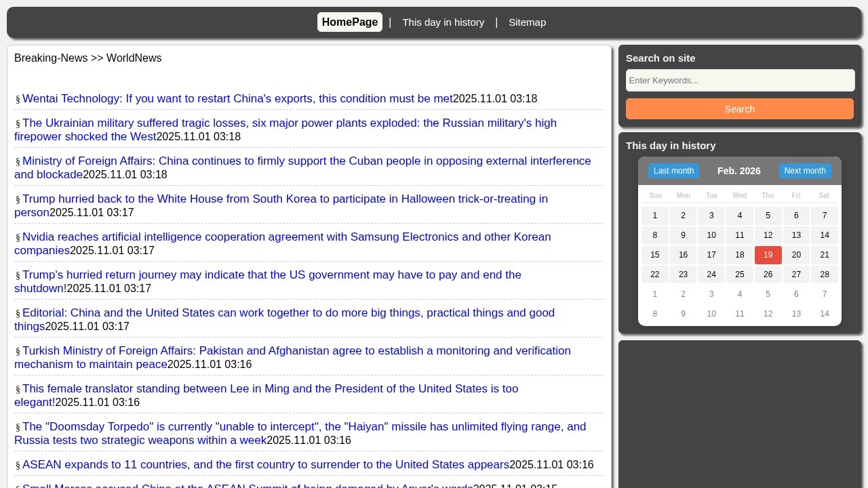Screen dimensions: 868x488
Task: Select February 1 in the calendar
Action: [x=654, y=216]
